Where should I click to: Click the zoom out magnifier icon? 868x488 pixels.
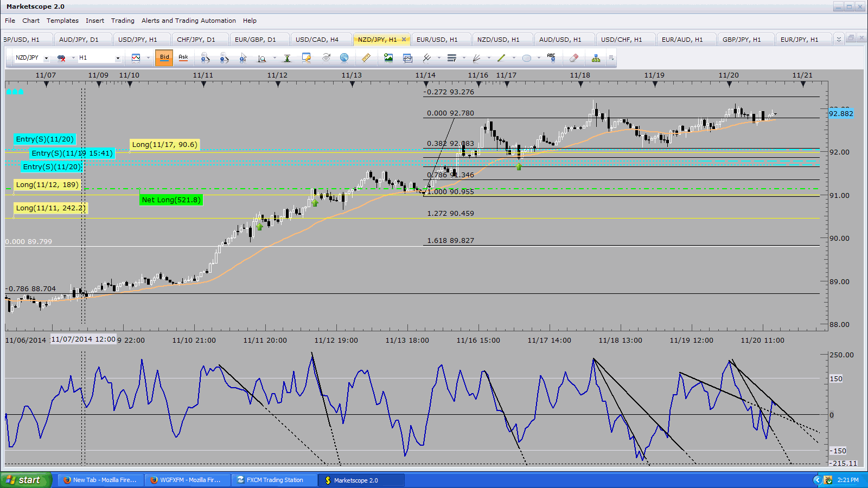[x=224, y=57]
